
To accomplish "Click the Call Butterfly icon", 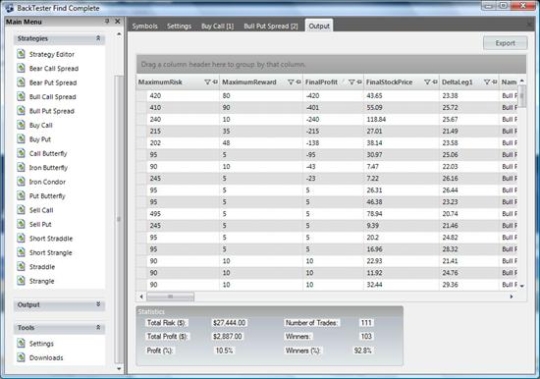I will point(21,153).
